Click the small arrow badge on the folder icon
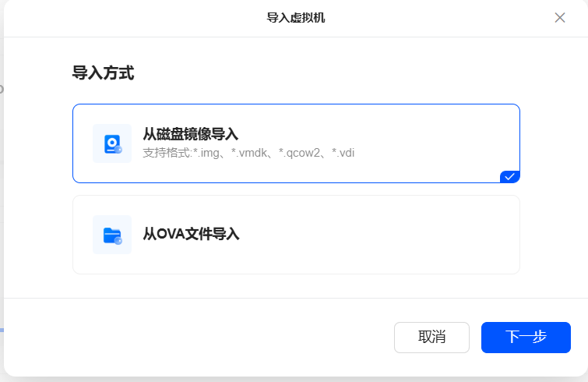Screen dimensions: 588x382 [118, 241]
